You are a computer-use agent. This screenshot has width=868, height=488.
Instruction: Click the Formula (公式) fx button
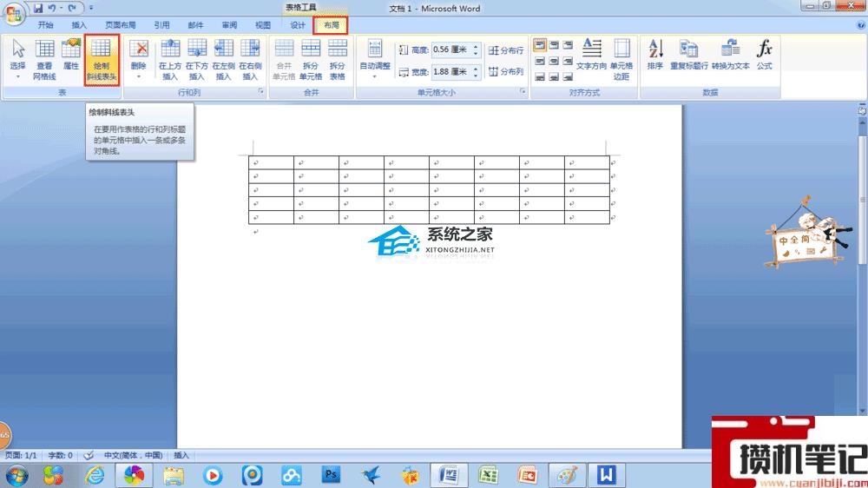tap(765, 55)
